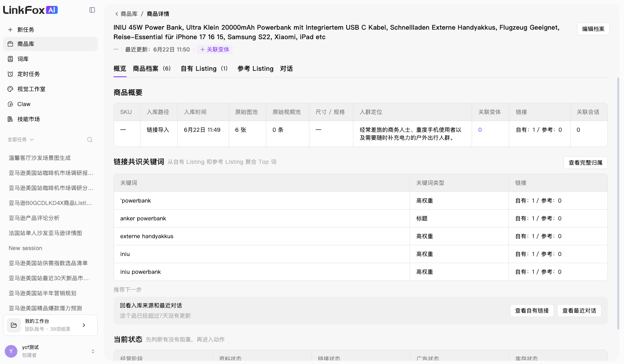Click the LinkFox AI logo
Viewport: 624px width, 364px height.
coord(30,10)
